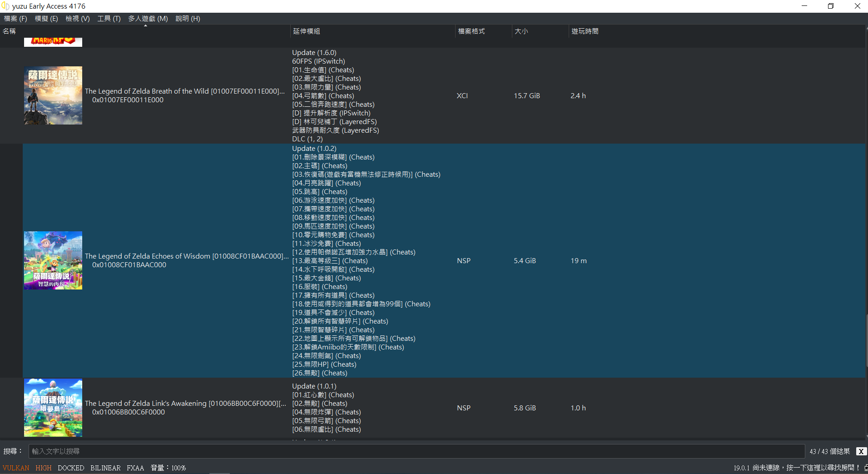Viewport: 868px width, 474px height.
Task: Click the vertical scrollbar of the game list
Action: (867, 341)
